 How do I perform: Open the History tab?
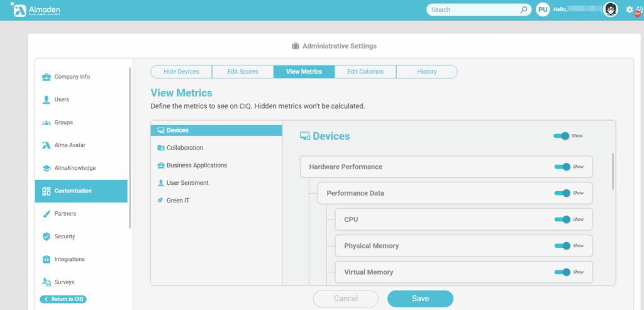(x=426, y=72)
